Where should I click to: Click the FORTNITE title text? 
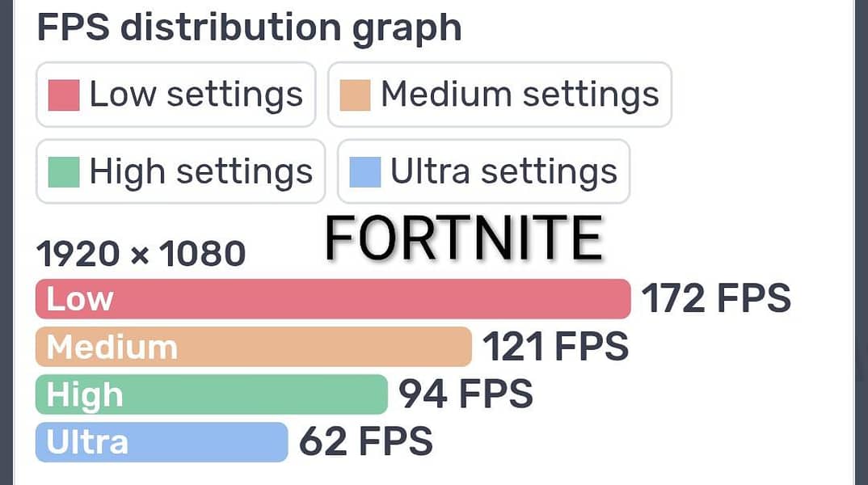click(x=464, y=238)
